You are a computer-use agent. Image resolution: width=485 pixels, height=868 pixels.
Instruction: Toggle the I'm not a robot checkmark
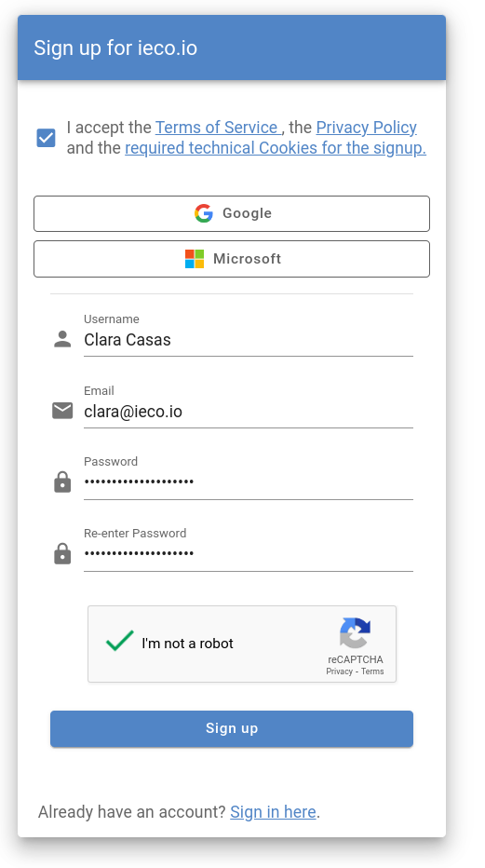click(x=120, y=641)
